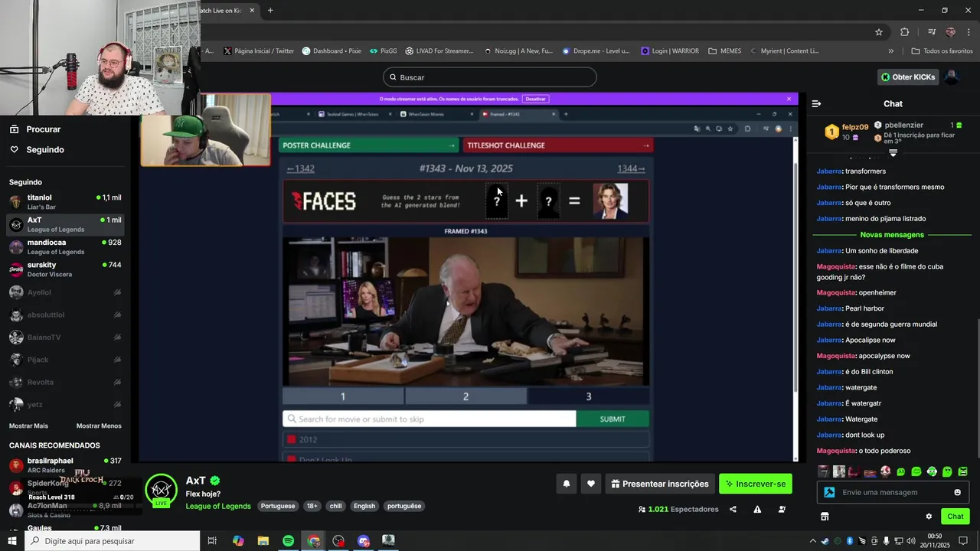Click the Windows Start button
The image size is (980, 551).
coord(12,541)
